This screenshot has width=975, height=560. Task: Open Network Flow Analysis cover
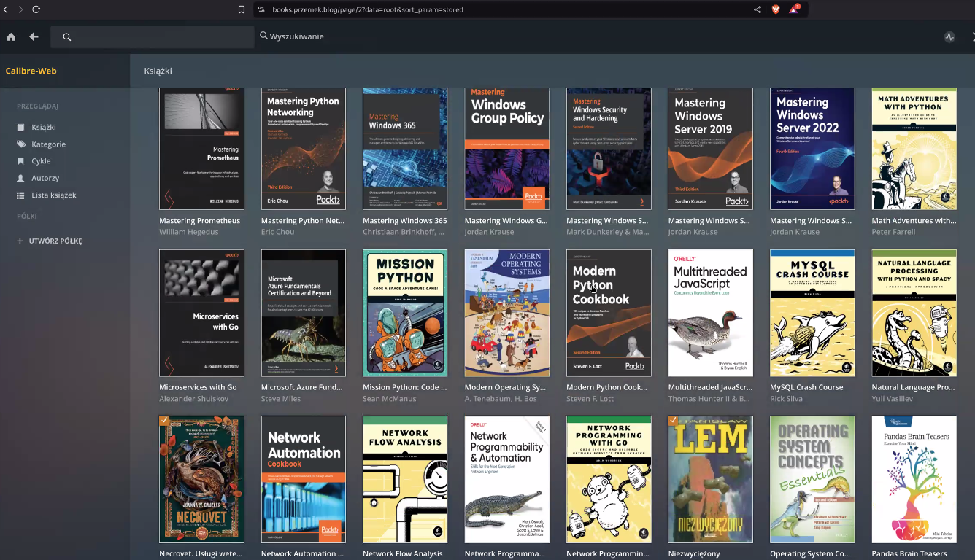point(405,479)
